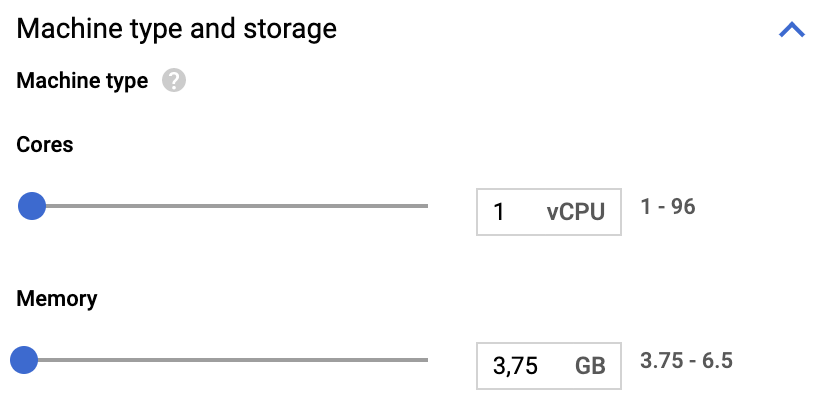Screen dimensions: 816x400
Task: Set cores to maximum at slider track end
Action: 426,206
